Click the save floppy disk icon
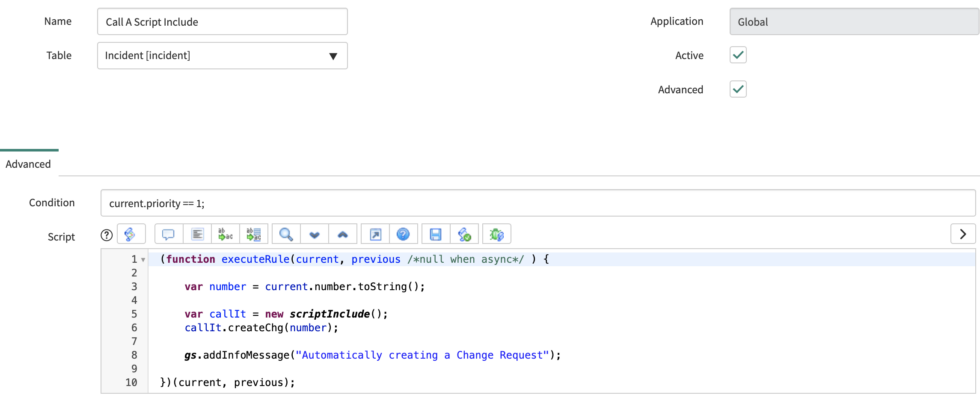Viewport: 980px width, 398px height. click(x=436, y=234)
